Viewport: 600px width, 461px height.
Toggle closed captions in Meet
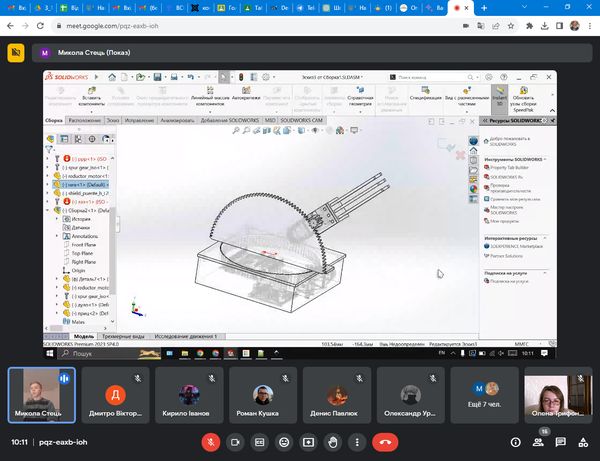point(260,441)
